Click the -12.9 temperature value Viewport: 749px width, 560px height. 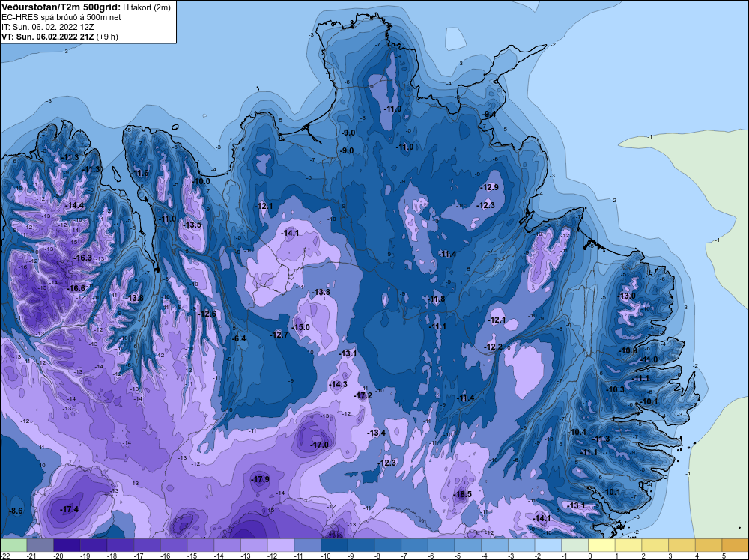point(490,187)
